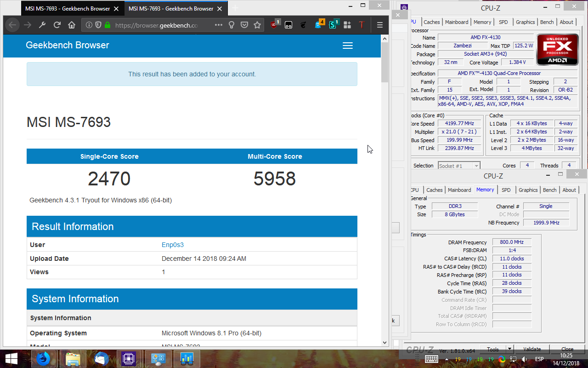Show hidden system tray icons
Screen dimensions: 588x368
pyautogui.click(x=447, y=359)
